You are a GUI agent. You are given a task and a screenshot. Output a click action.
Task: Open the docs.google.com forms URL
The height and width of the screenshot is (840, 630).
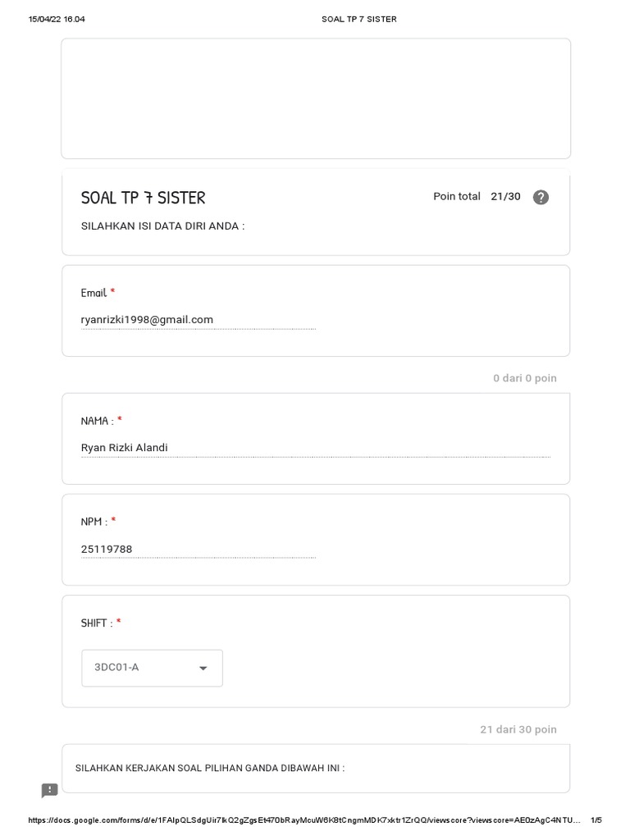[304, 820]
